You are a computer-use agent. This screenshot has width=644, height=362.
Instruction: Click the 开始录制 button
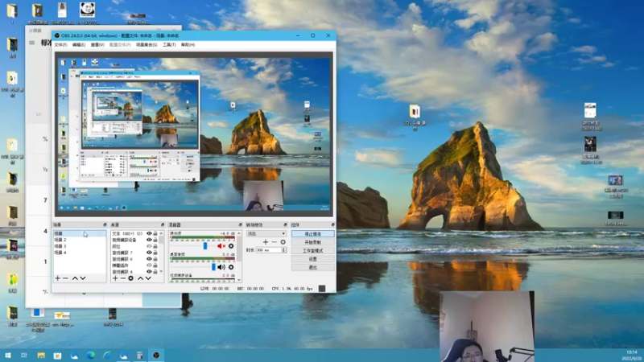coord(312,242)
